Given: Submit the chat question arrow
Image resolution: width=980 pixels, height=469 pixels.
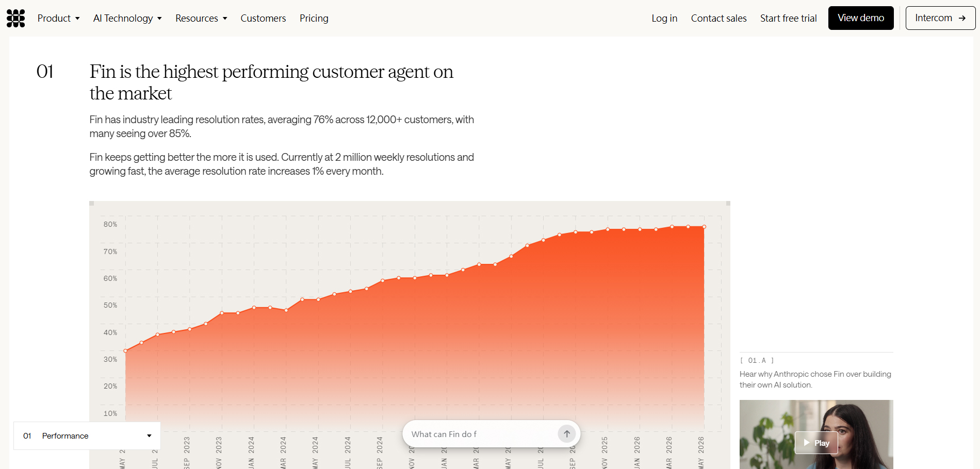Looking at the screenshot, I should (567, 434).
